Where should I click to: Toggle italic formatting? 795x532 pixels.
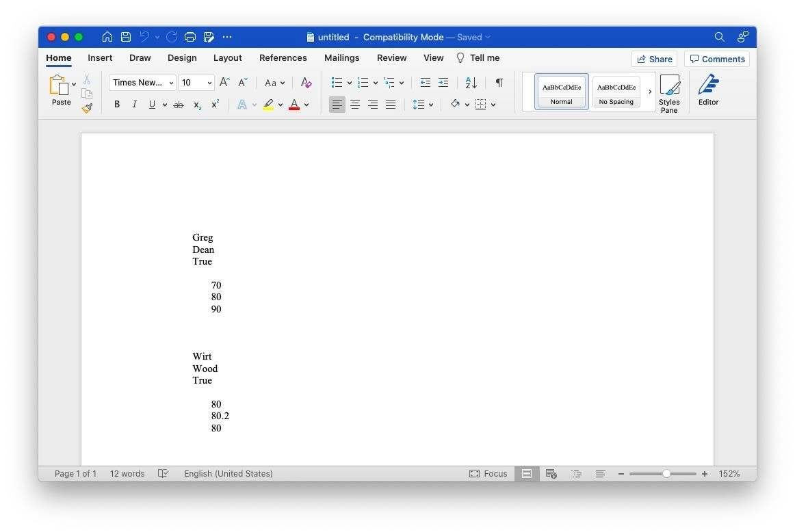pos(134,105)
